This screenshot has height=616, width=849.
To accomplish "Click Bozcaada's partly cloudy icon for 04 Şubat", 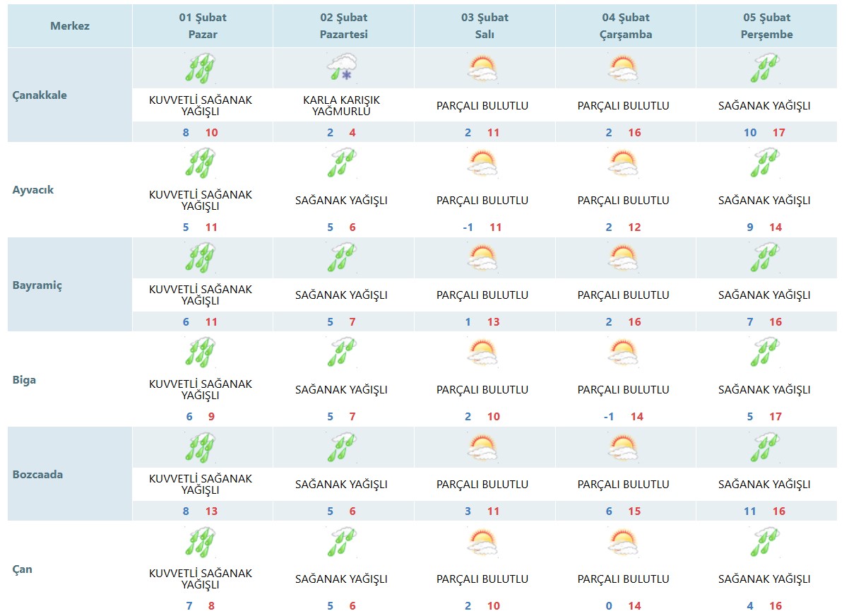I will coord(624,447).
